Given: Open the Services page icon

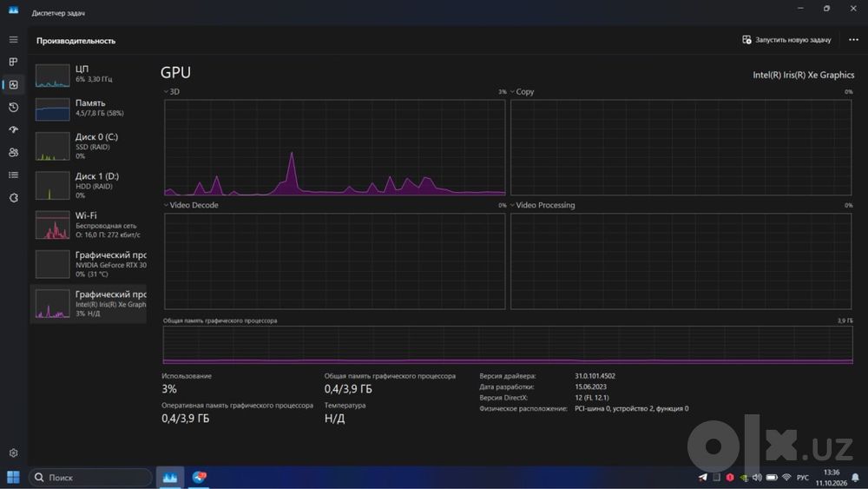Looking at the screenshot, I should point(13,198).
